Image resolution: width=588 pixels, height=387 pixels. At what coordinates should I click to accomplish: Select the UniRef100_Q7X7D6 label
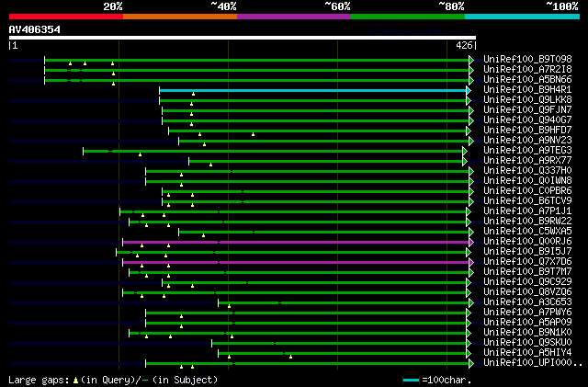pos(527,262)
